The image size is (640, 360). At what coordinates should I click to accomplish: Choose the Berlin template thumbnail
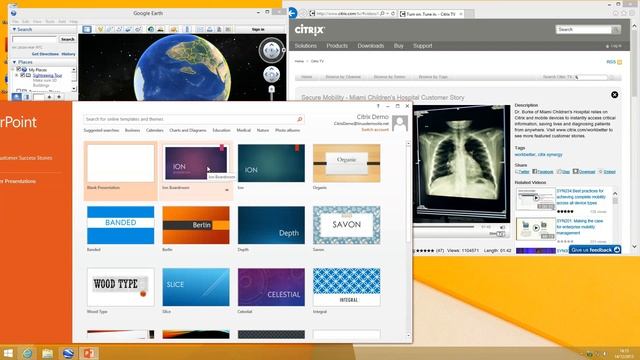pyautogui.click(x=196, y=225)
